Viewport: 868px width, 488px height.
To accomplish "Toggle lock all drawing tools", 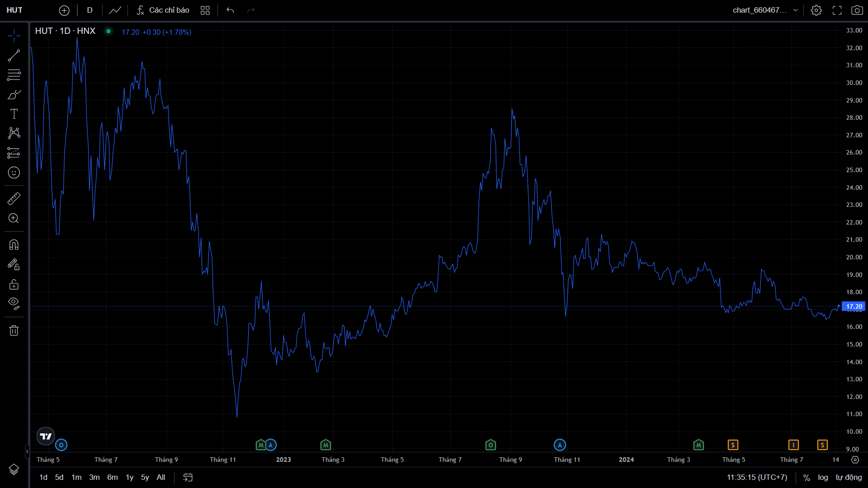I will point(14,284).
